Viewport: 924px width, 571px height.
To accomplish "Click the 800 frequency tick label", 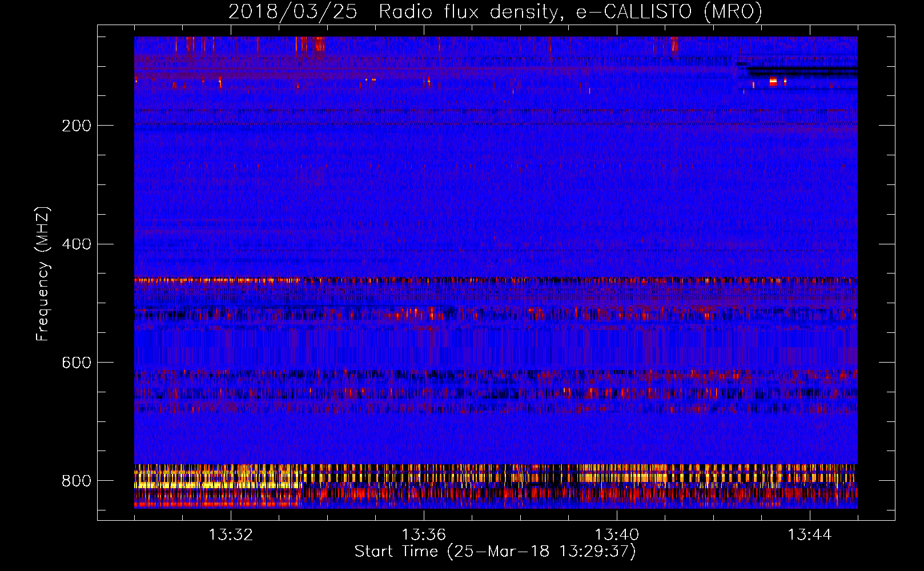I will coord(76,481).
